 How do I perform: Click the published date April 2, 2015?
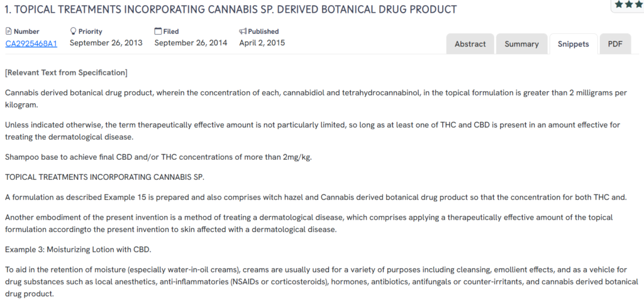tap(262, 43)
